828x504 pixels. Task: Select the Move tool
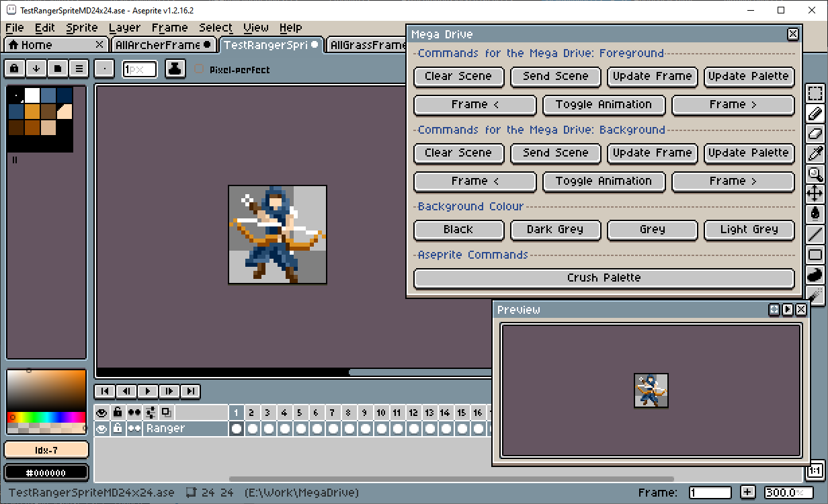[815, 194]
